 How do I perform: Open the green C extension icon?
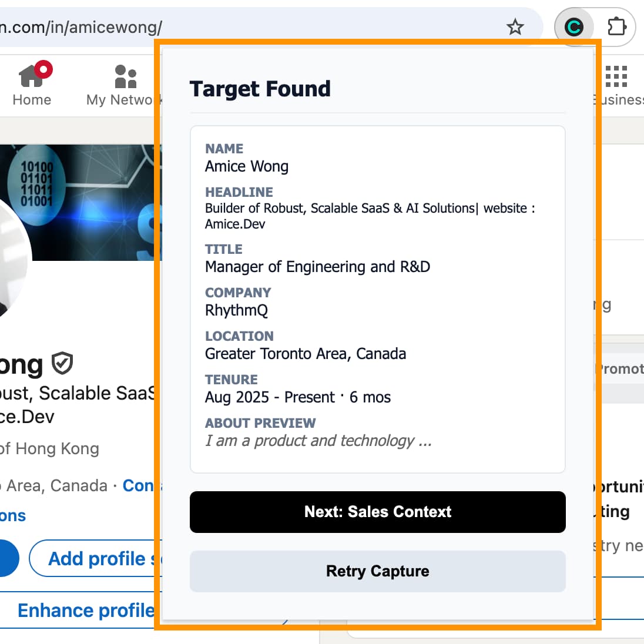pos(573,26)
